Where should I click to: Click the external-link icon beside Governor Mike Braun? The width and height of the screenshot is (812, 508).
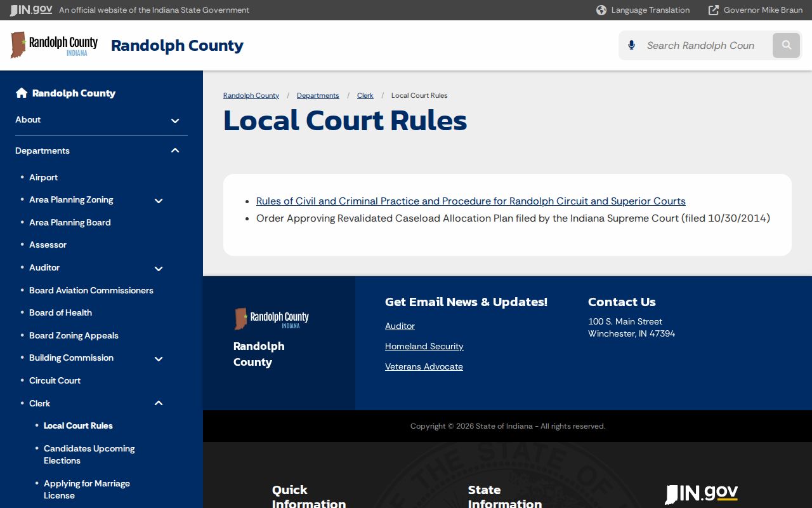pyautogui.click(x=714, y=10)
